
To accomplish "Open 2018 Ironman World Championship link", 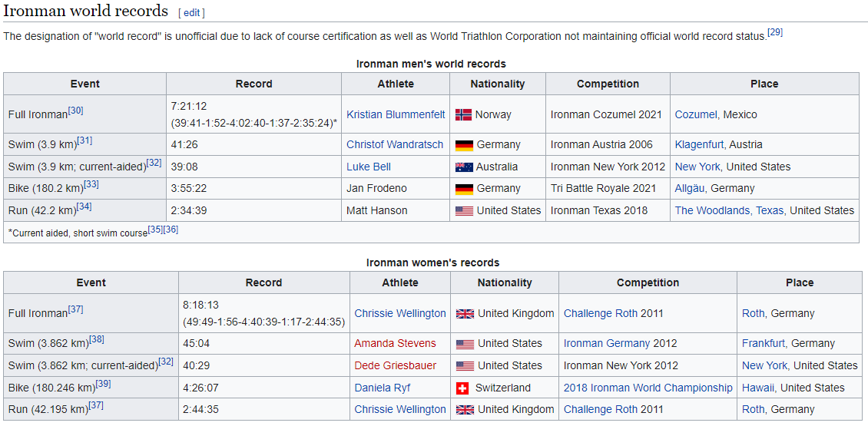I will coord(648,388).
